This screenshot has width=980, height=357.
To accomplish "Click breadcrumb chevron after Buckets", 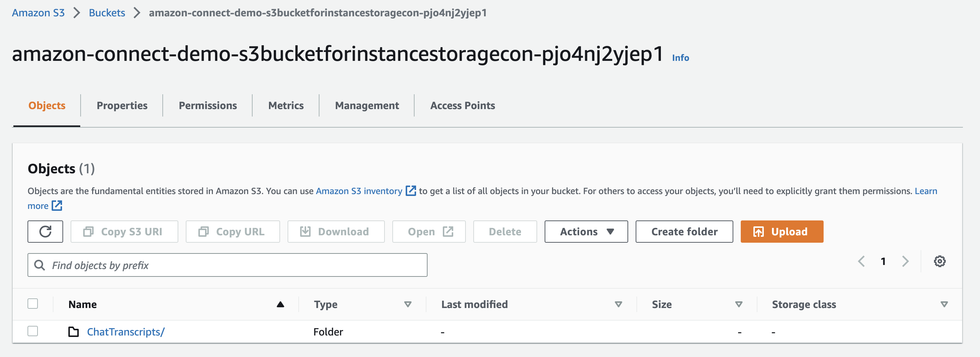I will 137,13.
